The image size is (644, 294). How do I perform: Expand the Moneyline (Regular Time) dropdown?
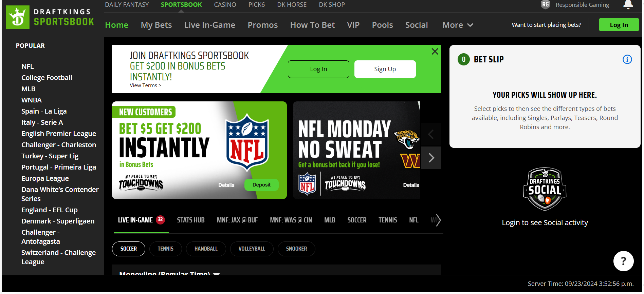point(216,273)
